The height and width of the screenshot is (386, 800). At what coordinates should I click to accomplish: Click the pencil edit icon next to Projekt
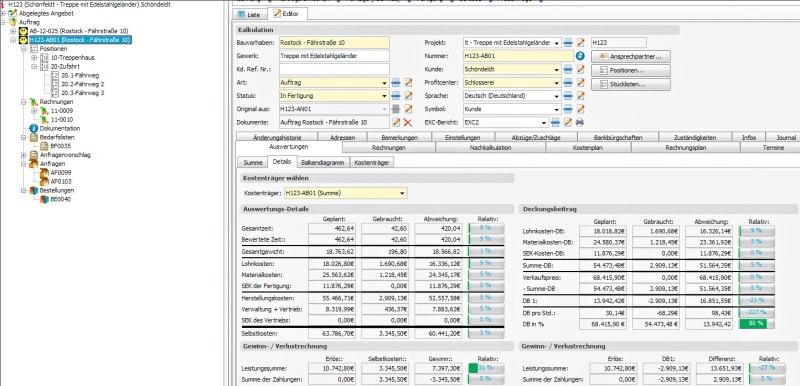(581, 43)
